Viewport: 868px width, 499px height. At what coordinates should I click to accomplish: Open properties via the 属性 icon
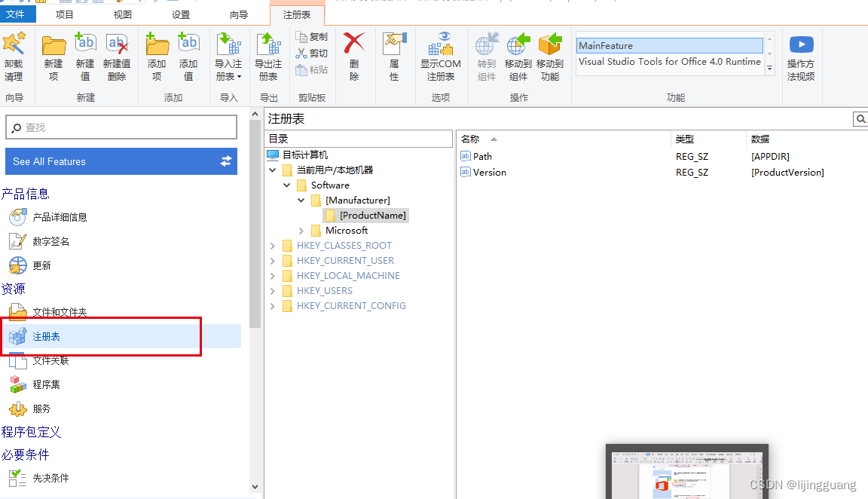point(391,57)
